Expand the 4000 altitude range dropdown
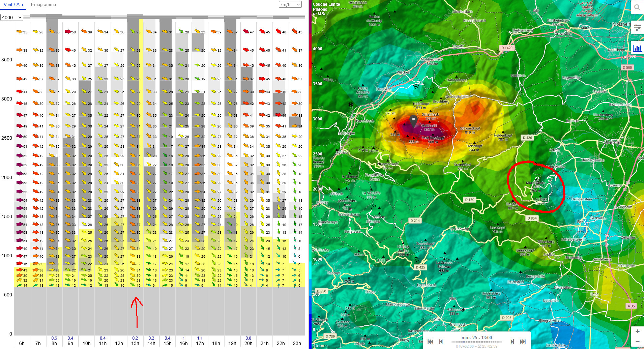Screen dimensions: 644x349 (12, 18)
